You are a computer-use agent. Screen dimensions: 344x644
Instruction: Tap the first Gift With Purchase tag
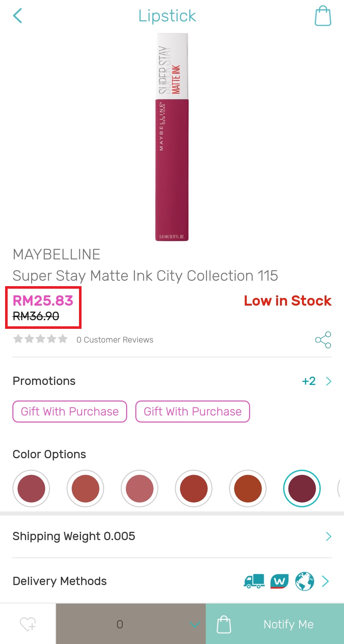70,411
